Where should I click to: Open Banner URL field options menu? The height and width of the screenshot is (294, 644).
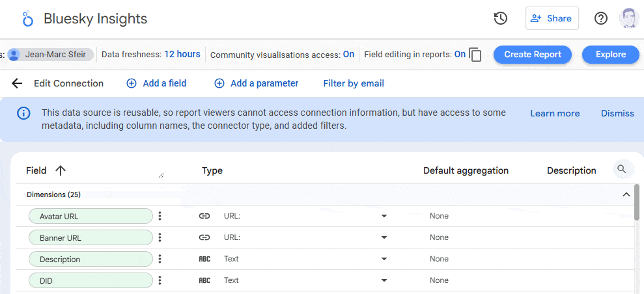click(x=160, y=237)
